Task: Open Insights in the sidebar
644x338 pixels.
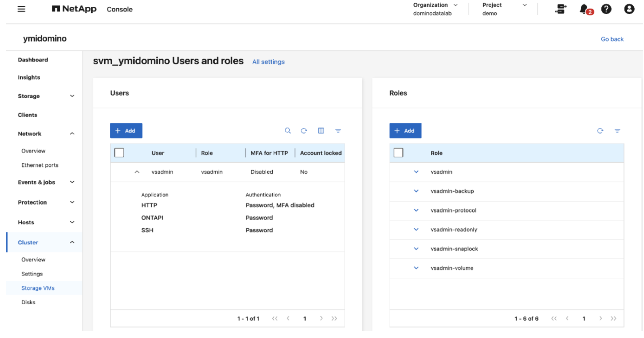Action: point(29,77)
